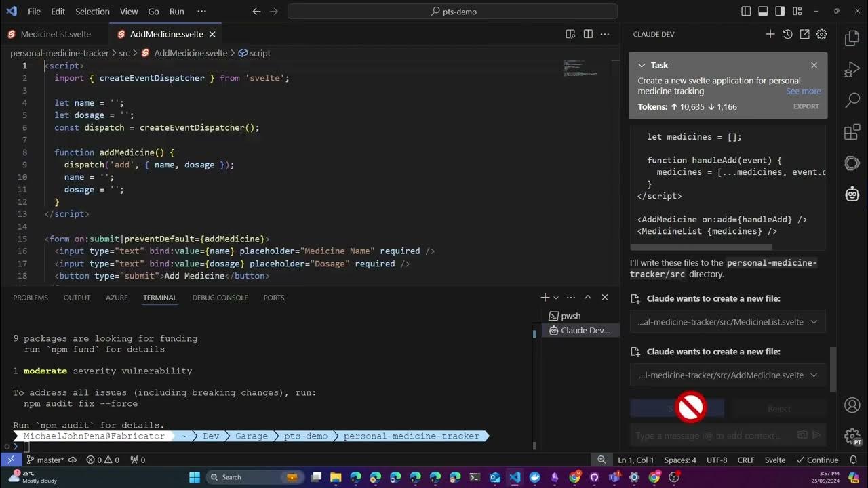The image size is (868, 488).
Task: Open the Run and Debug view
Action: pos(852,70)
